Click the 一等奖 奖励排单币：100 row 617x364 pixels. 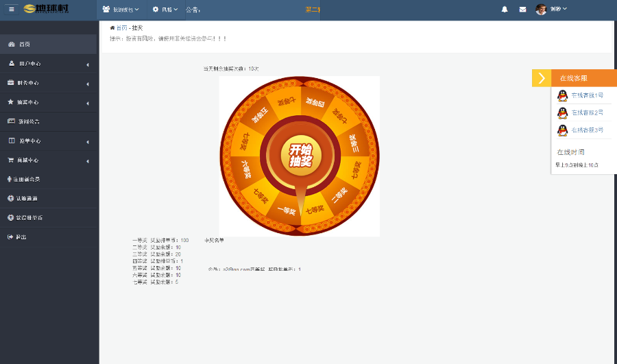pos(160,240)
